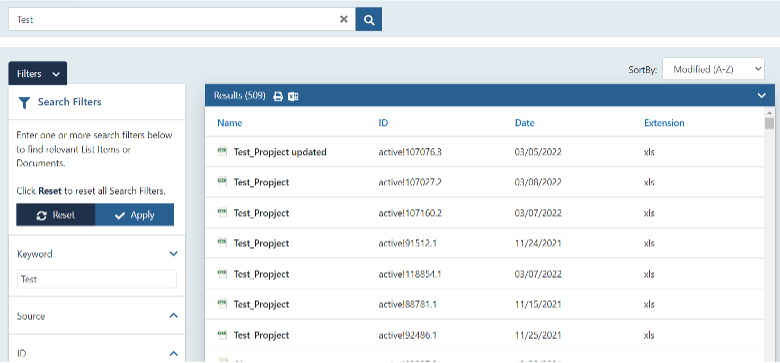Select ID text active!107160.2
Viewport: 780px width, 363px height.
[410, 213]
